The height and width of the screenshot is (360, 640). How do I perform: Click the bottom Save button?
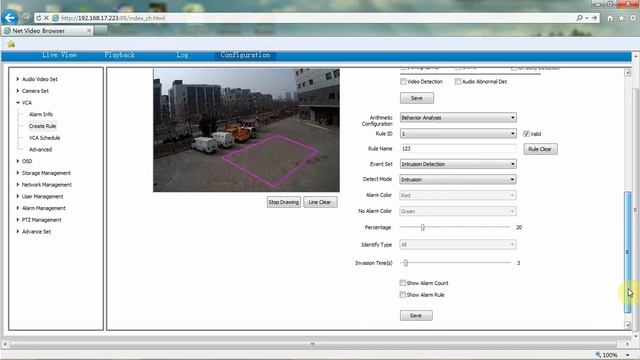pyautogui.click(x=416, y=316)
